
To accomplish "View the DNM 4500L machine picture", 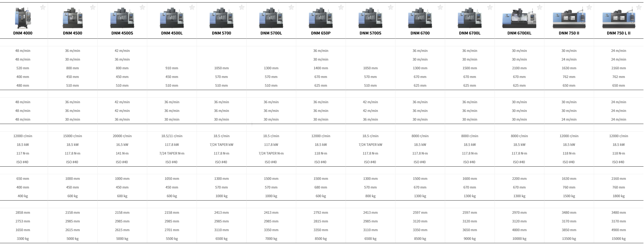I will (x=172, y=18).
